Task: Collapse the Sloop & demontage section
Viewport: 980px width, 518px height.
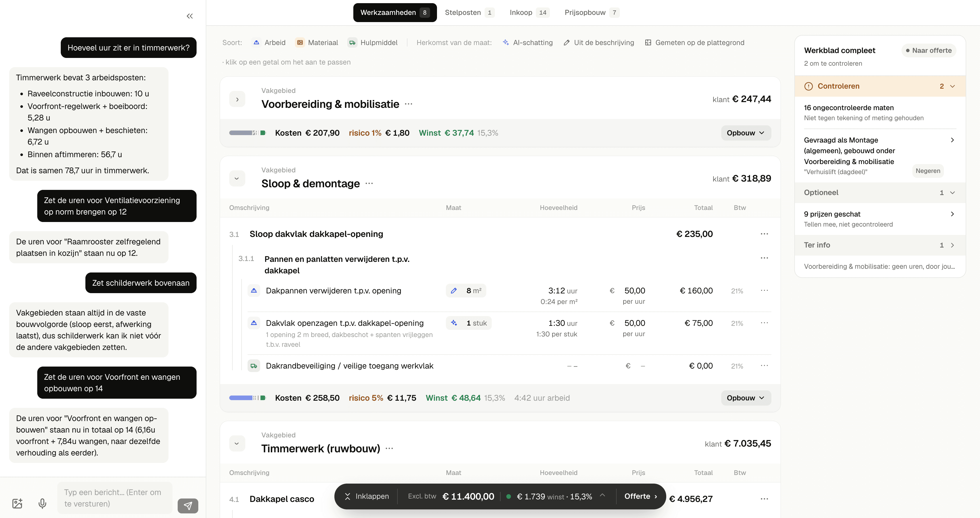Action: coord(237,179)
